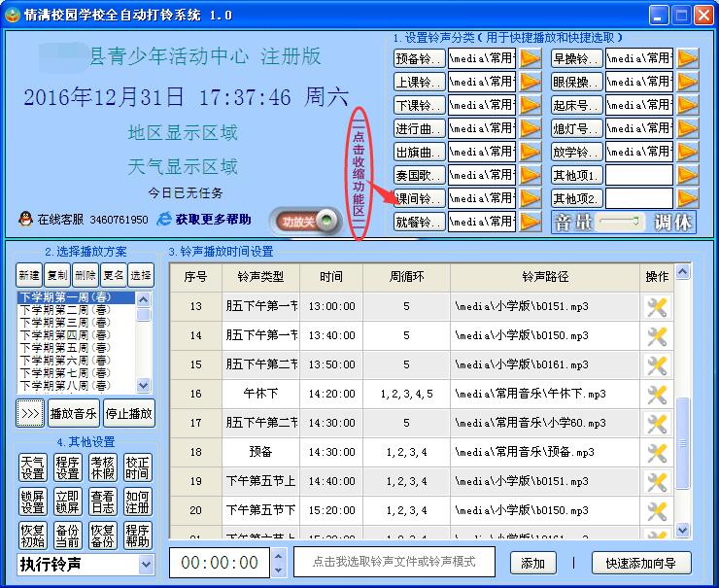Play the 就餐铃 ringtone preview
This screenshot has width=719, height=588.
pos(530,222)
